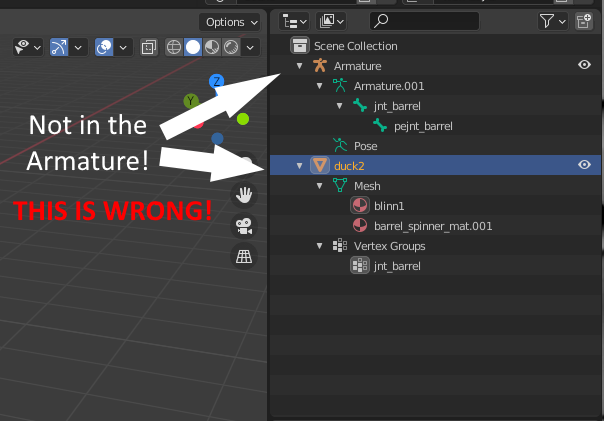Select the Mesh data name
Image resolution: width=604 pixels, height=421 pixels.
367,186
